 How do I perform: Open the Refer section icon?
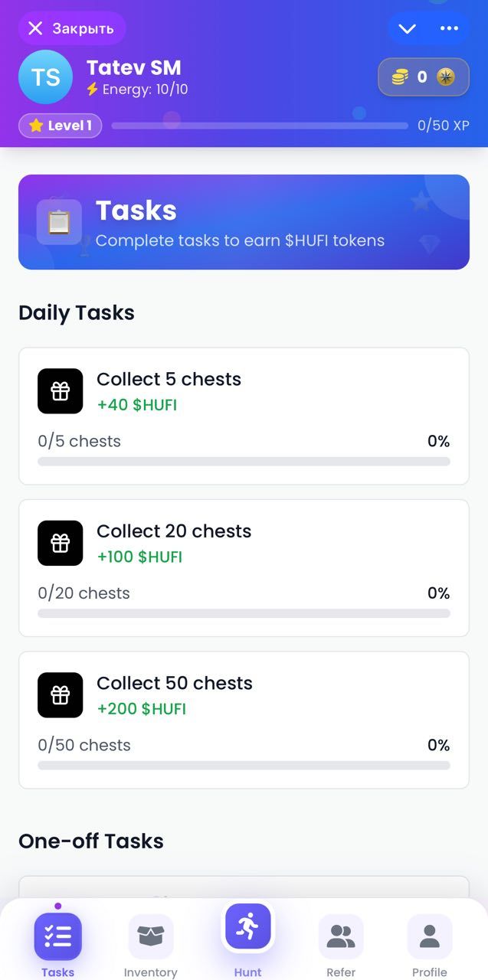[340, 936]
